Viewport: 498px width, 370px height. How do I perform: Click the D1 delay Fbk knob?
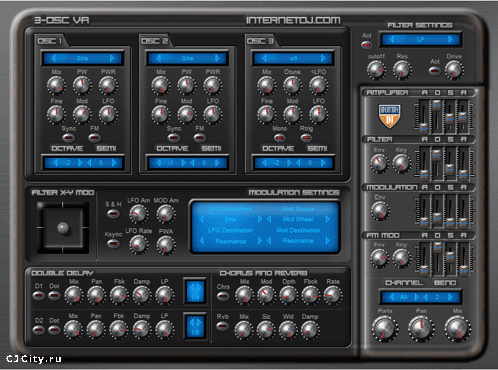click(x=119, y=295)
